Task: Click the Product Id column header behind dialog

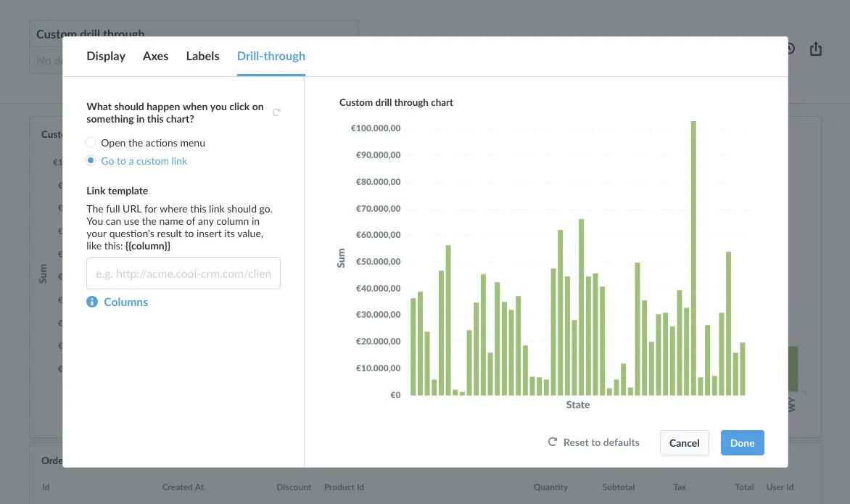Action: [x=344, y=487]
